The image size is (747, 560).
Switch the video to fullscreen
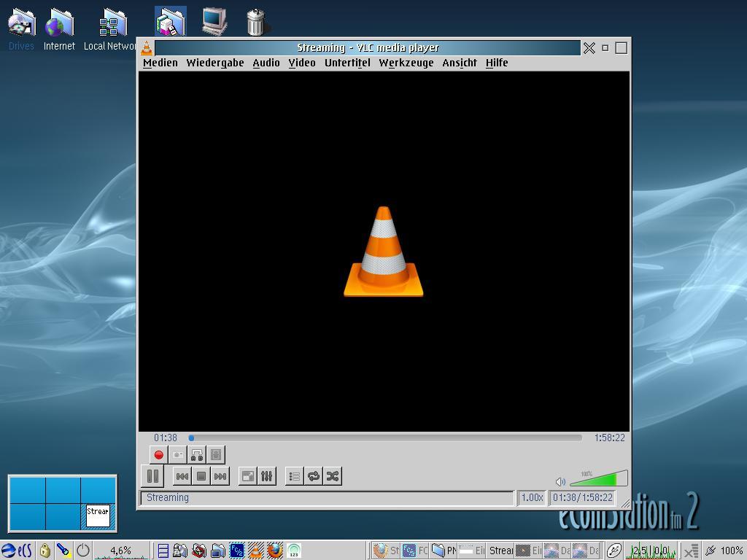pos(248,476)
